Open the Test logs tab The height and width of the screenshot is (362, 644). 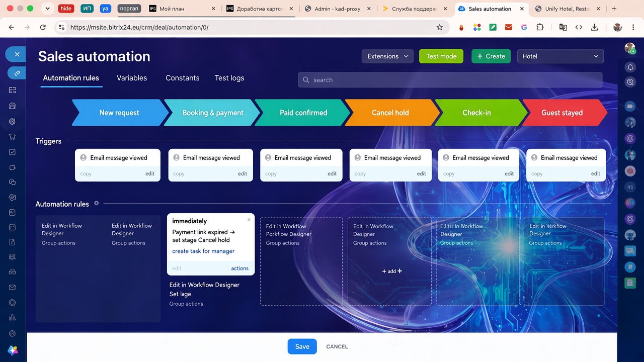(x=229, y=78)
